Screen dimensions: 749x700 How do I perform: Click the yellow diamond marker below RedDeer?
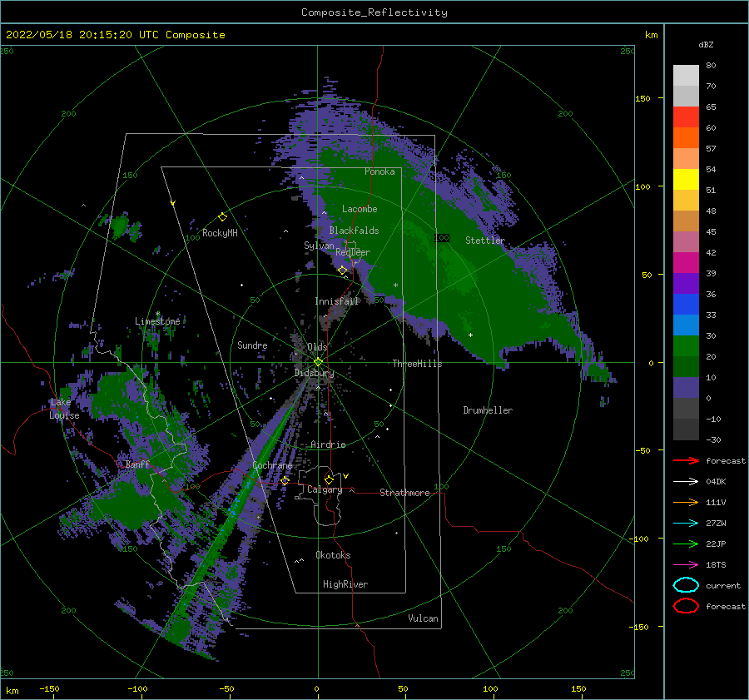coord(343,270)
